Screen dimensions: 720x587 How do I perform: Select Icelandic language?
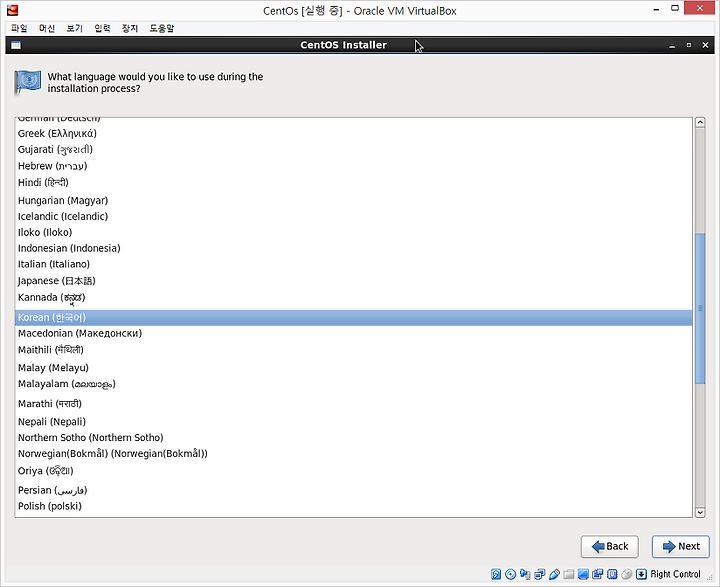354,216
